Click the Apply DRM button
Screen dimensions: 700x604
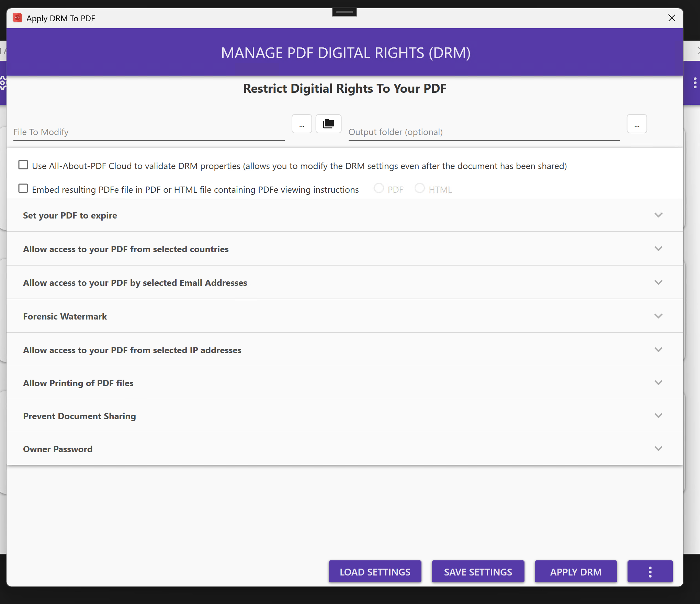pyautogui.click(x=576, y=572)
